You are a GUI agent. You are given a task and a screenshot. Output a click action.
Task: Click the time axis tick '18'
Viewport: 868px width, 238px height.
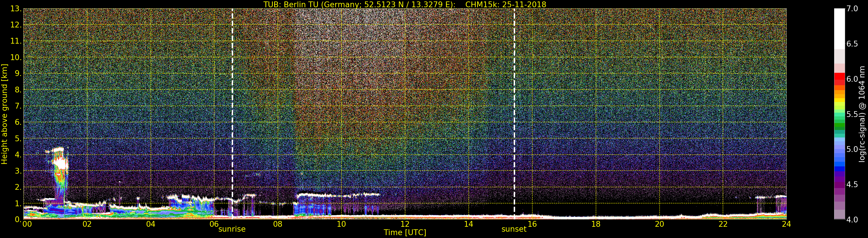pyautogui.click(x=596, y=224)
